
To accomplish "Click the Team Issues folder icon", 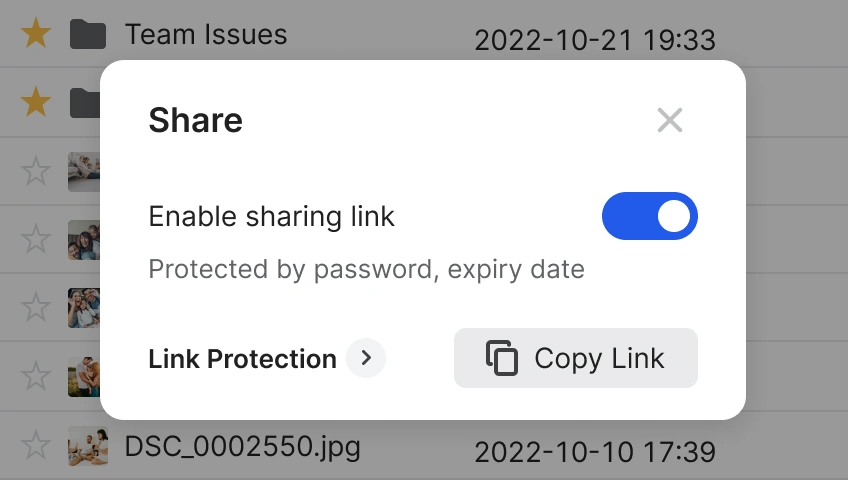I will coord(88,34).
